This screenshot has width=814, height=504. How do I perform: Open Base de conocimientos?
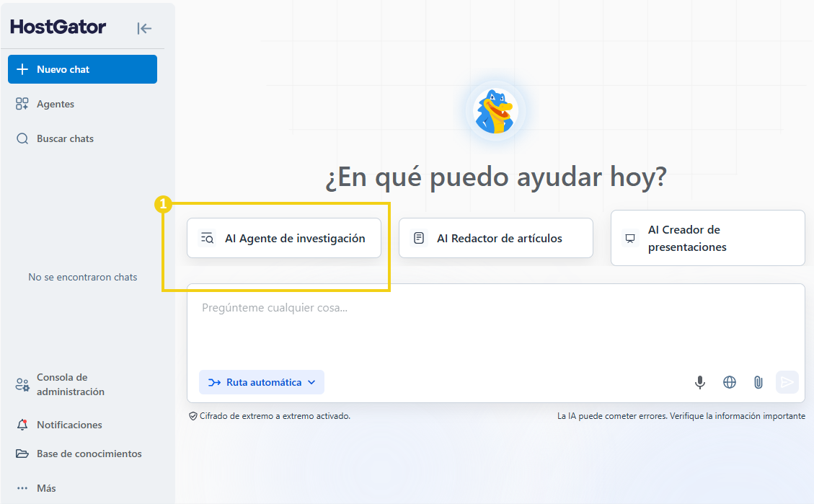[79, 454]
